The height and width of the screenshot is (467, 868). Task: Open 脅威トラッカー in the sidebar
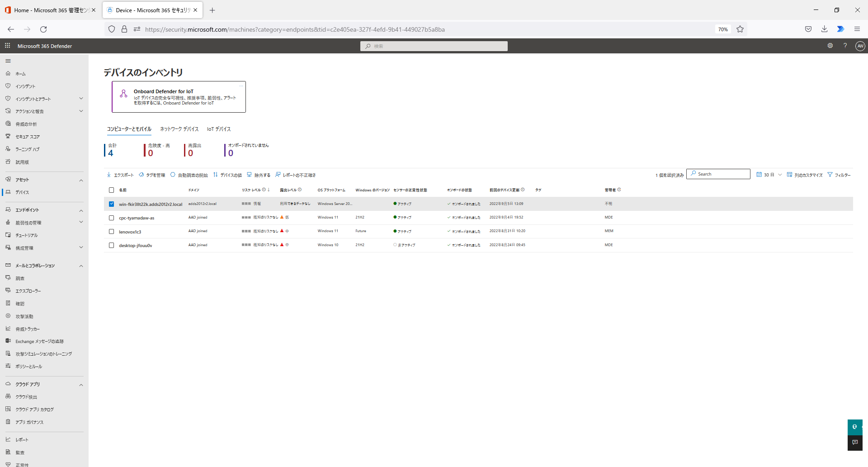(x=28, y=329)
